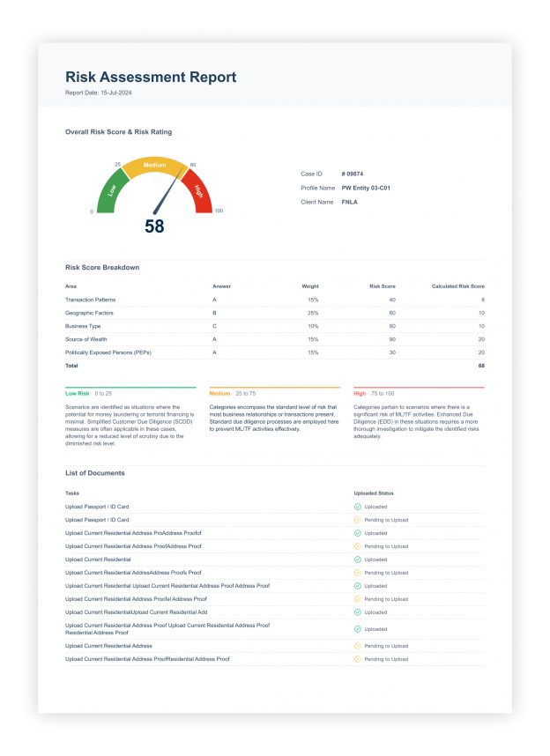Click the Transaction Patterns row label
The image size is (550, 756).
[x=91, y=300]
